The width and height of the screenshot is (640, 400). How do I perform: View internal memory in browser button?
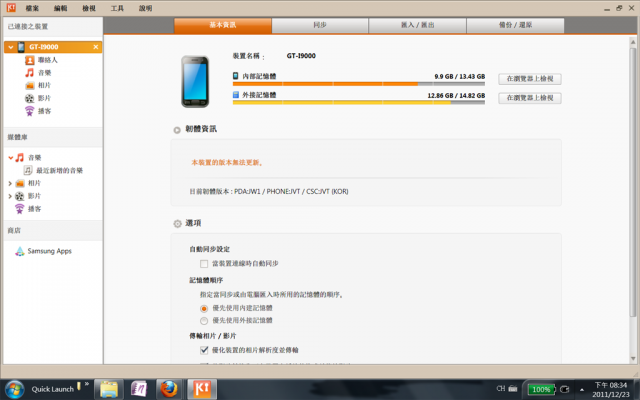pos(530,79)
